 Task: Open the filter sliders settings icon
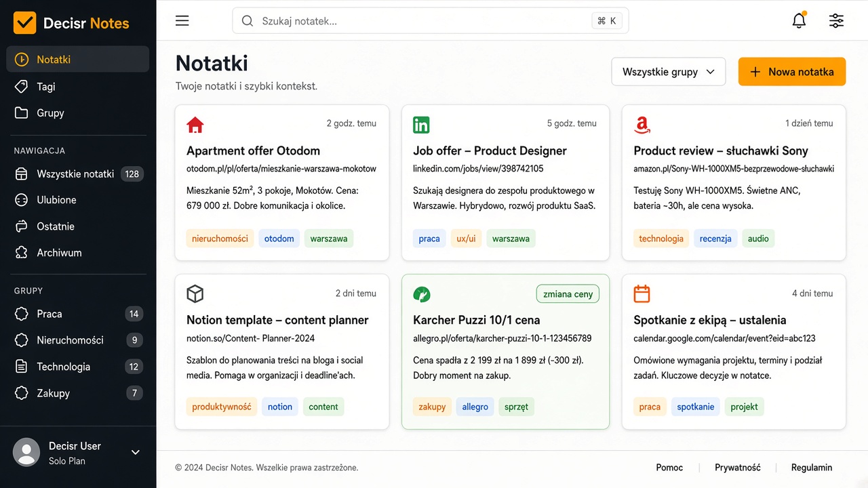point(836,20)
